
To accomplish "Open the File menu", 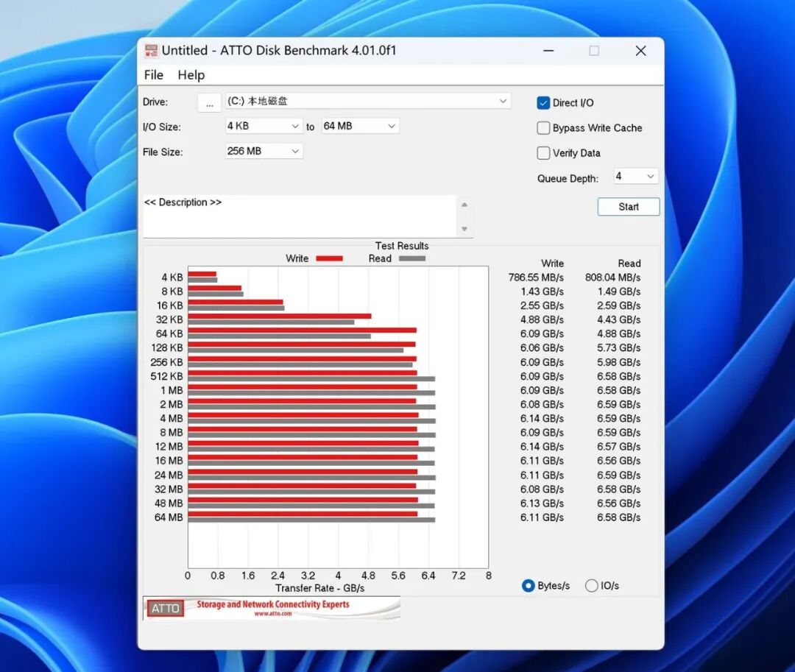I will click(x=154, y=75).
